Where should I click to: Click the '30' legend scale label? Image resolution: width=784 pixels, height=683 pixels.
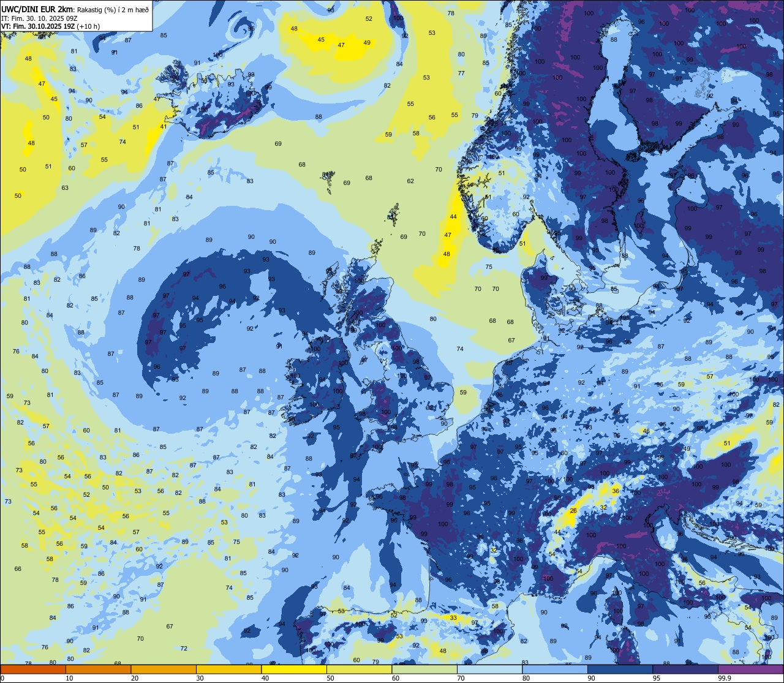pos(200,678)
